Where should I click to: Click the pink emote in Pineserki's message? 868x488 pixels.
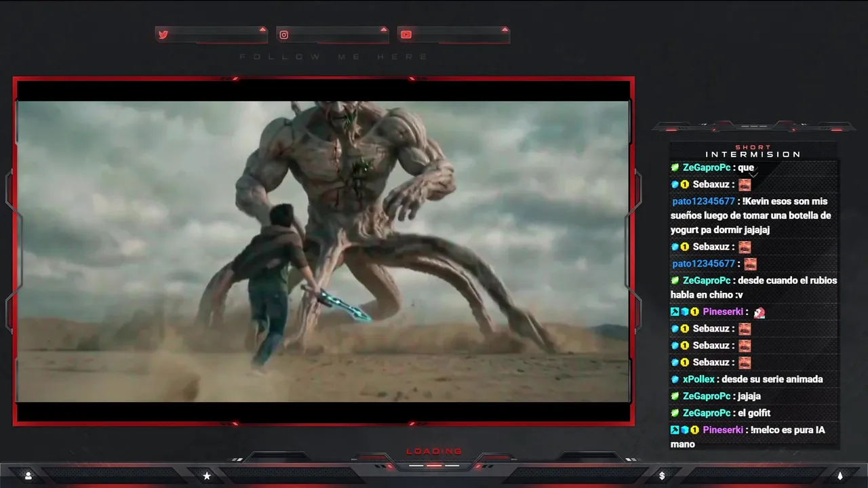point(759,312)
